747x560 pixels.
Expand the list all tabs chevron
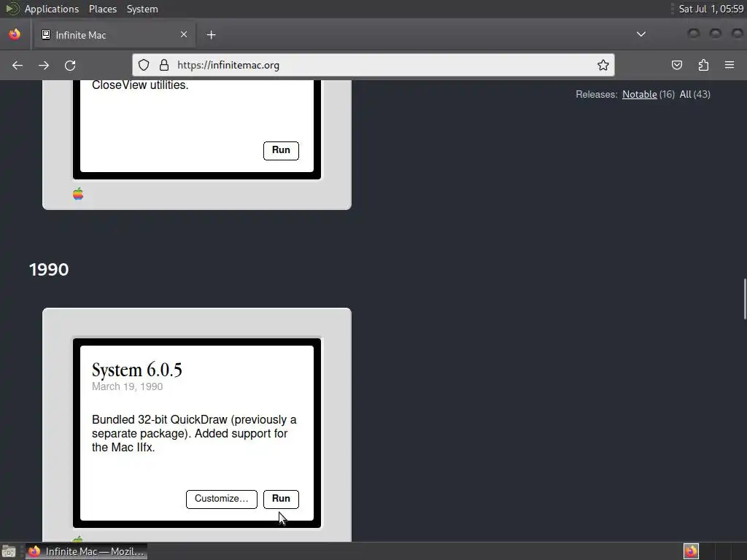(641, 34)
